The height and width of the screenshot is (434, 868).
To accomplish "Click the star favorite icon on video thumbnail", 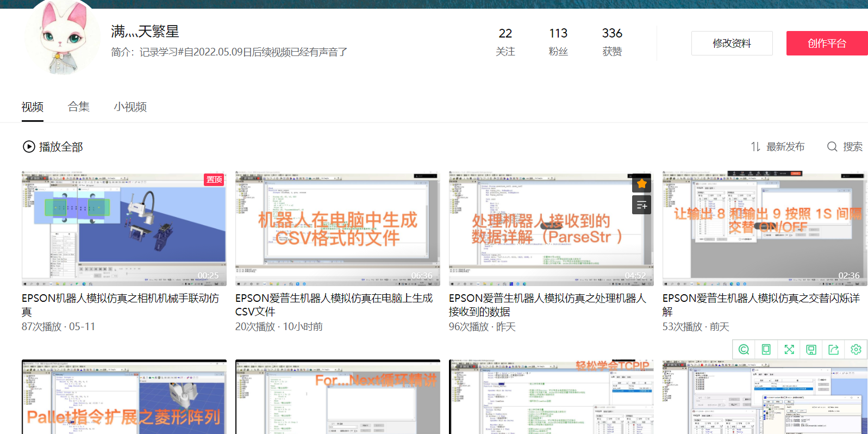I will [x=641, y=184].
